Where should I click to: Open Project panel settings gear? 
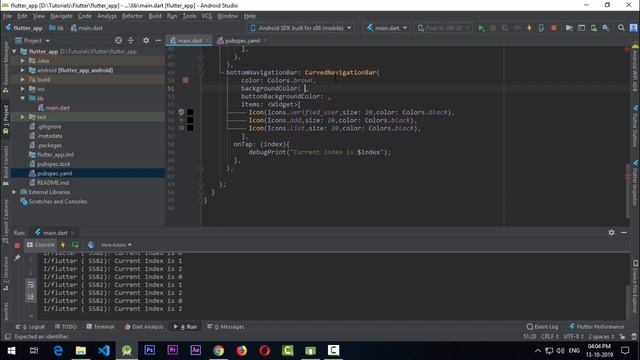point(146,40)
